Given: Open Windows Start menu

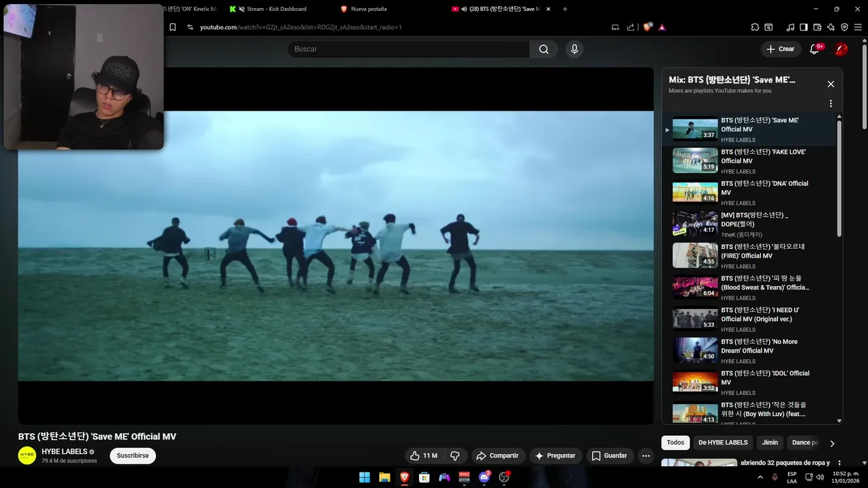Looking at the screenshot, I should pyautogui.click(x=364, y=477).
